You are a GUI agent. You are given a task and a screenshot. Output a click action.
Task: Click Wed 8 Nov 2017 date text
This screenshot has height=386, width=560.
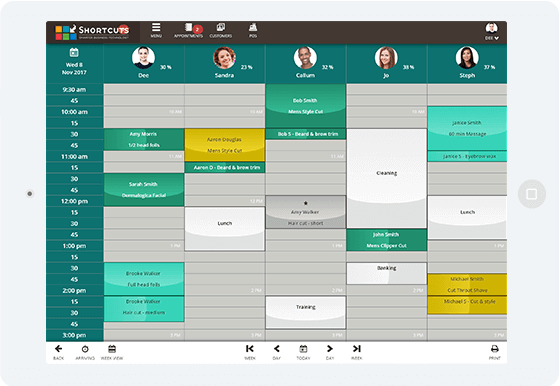tap(74, 69)
